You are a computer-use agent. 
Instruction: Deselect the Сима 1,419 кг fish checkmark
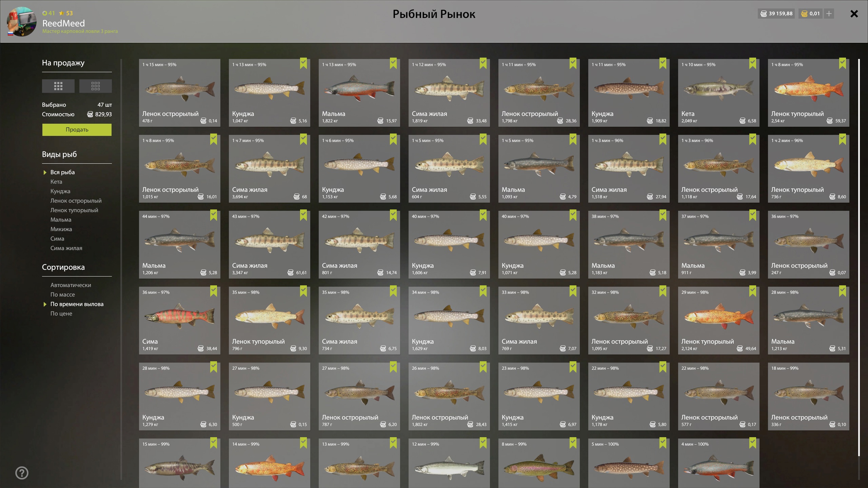tap(214, 291)
